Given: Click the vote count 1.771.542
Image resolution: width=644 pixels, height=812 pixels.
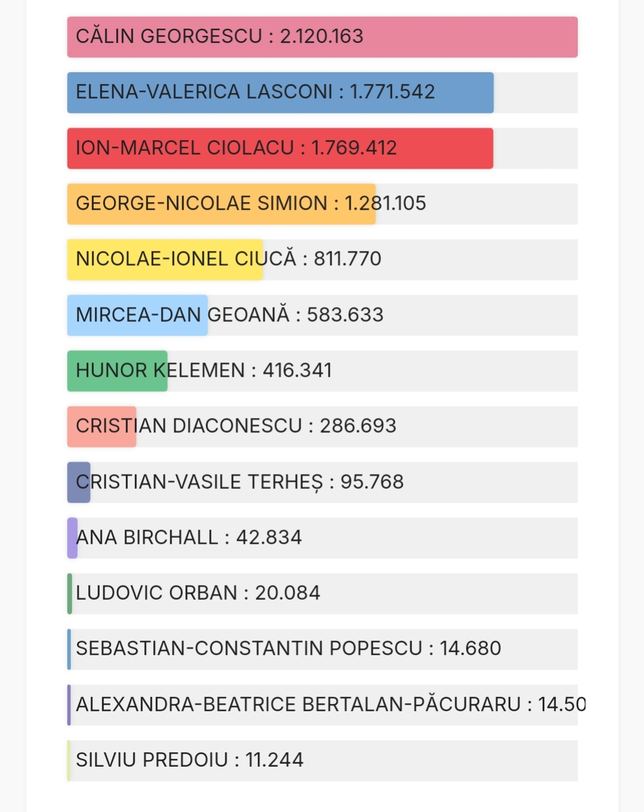Looking at the screenshot, I should (392, 92).
